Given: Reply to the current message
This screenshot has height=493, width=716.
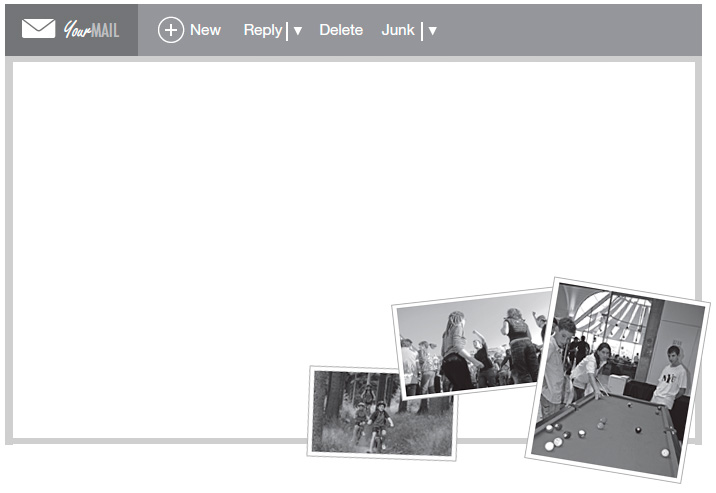Looking at the screenshot, I should pyautogui.click(x=262, y=30).
